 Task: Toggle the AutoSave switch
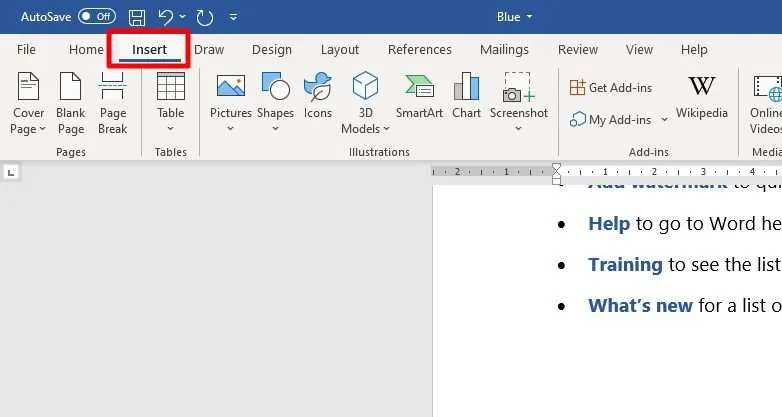(97, 16)
